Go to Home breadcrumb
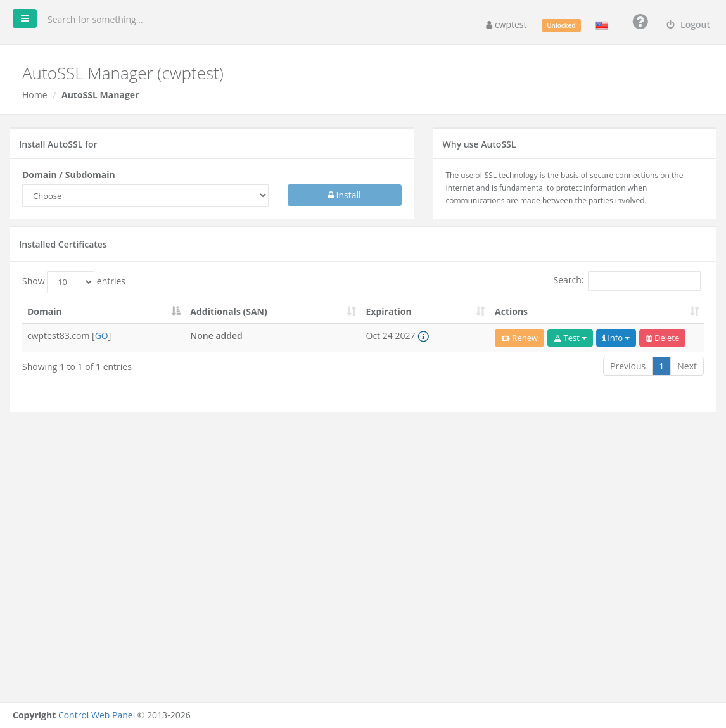Image resolution: width=726 pixels, height=728 pixels. 35,94
